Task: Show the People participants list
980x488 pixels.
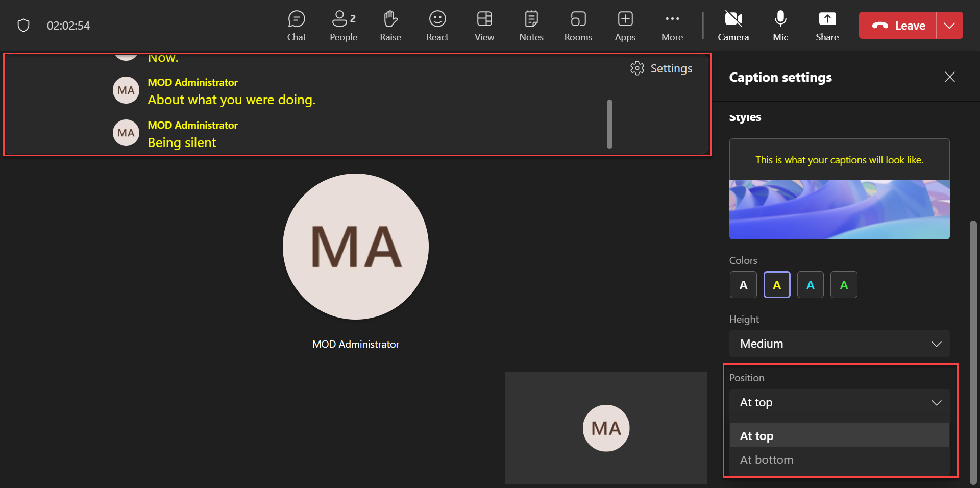Action: tap(343, 26)
